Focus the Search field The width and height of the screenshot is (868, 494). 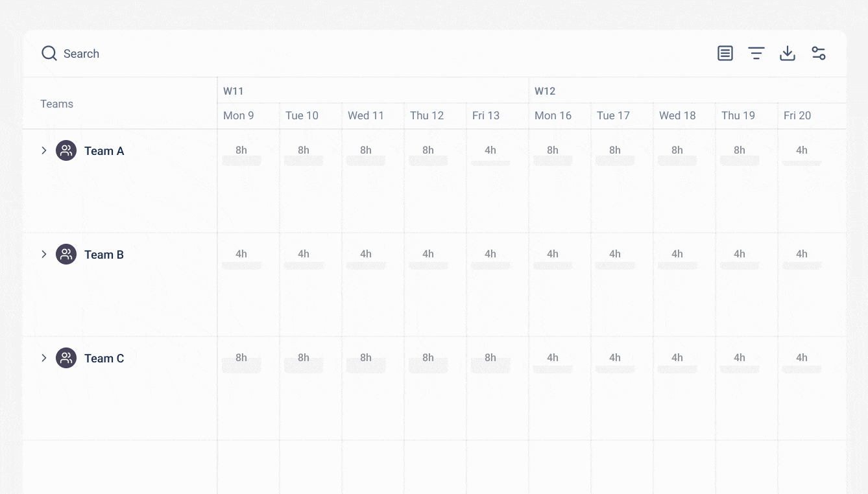click(81, 54)
